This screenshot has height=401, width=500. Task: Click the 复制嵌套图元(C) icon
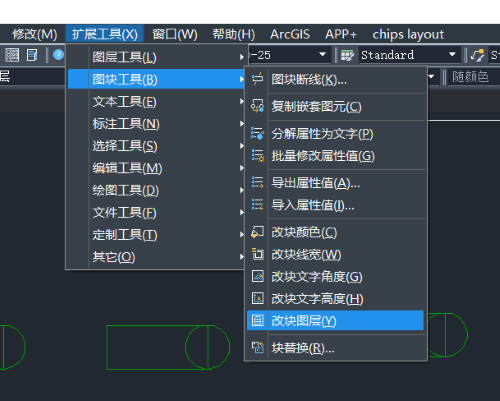click(257, 106)
